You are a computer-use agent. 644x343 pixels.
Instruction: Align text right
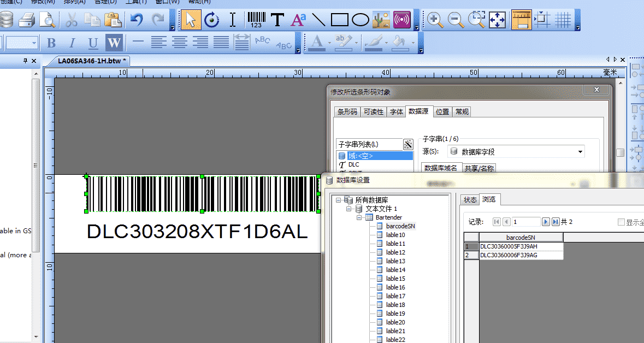(x=200, y=42)
